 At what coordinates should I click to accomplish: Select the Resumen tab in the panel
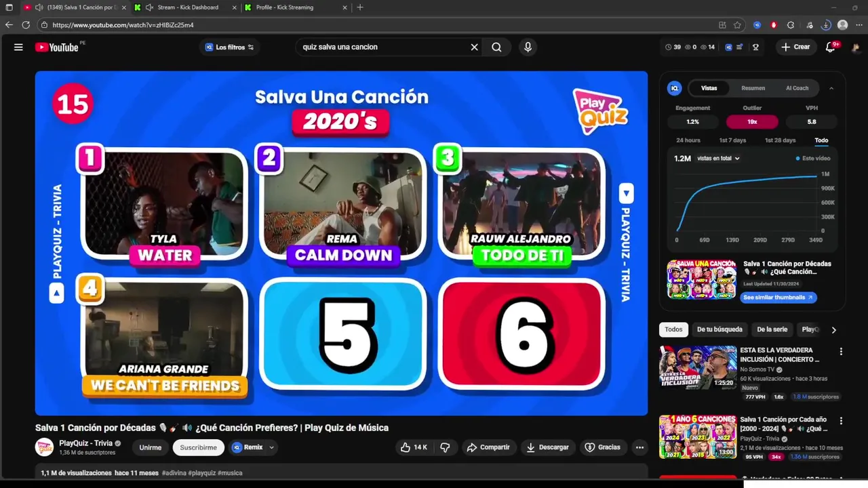(753, 88)
